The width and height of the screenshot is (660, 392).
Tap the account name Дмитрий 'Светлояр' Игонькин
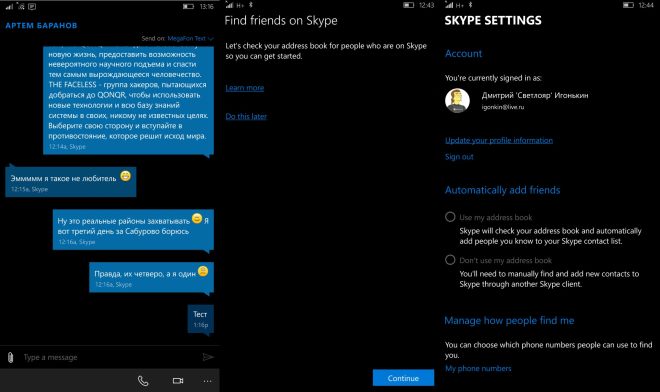coord(535,96)
